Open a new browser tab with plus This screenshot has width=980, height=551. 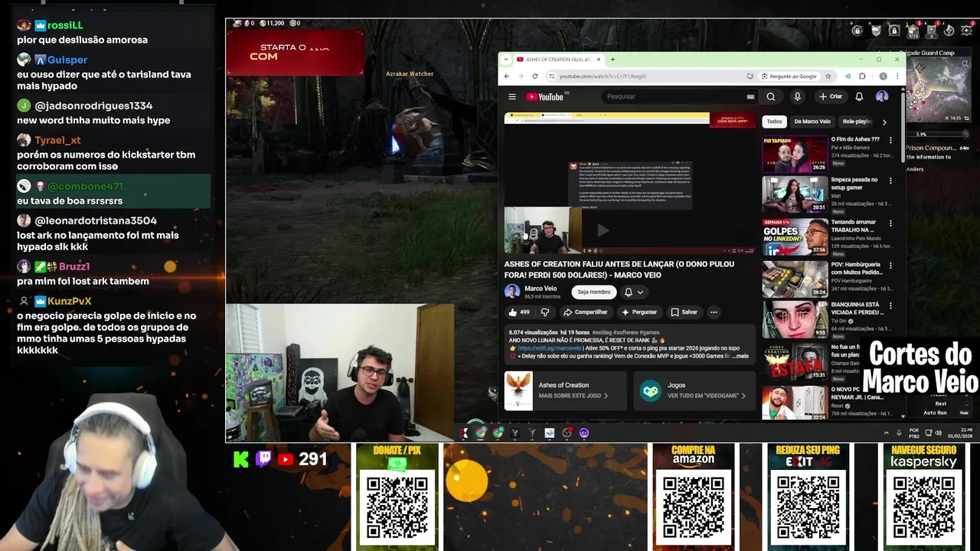612,59
